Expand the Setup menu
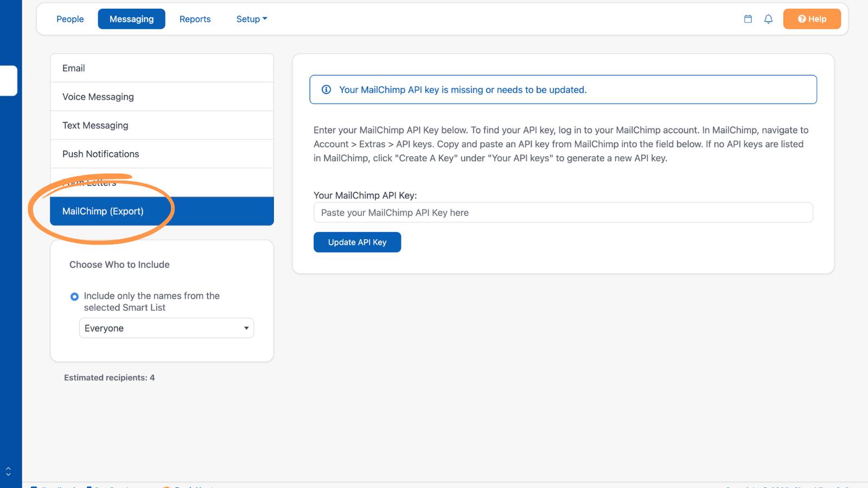868x488 pixels. pos(252,19)
